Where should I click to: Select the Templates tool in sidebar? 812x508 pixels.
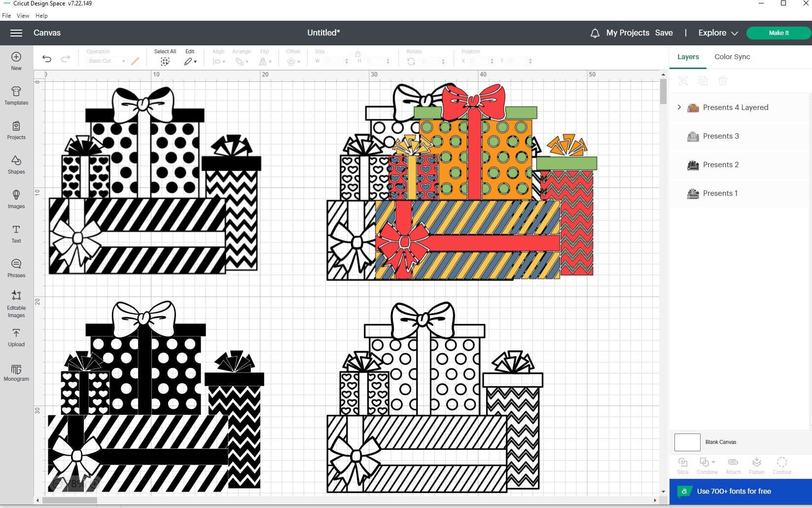[x=16, y=96]
